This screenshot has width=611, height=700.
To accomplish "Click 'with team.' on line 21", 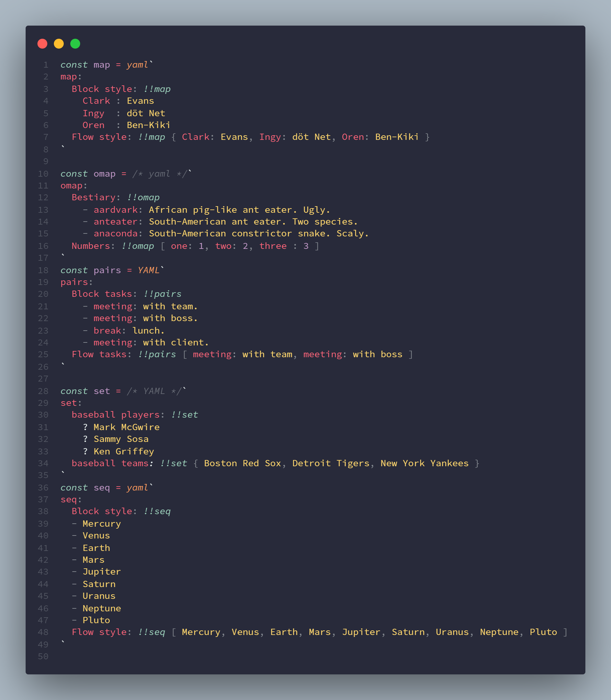I will point(170,306).
